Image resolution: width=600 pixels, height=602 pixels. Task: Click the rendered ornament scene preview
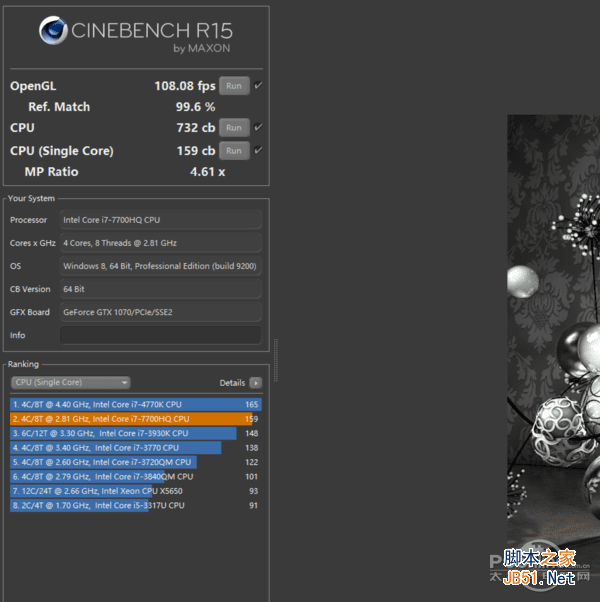coord(554,346)
